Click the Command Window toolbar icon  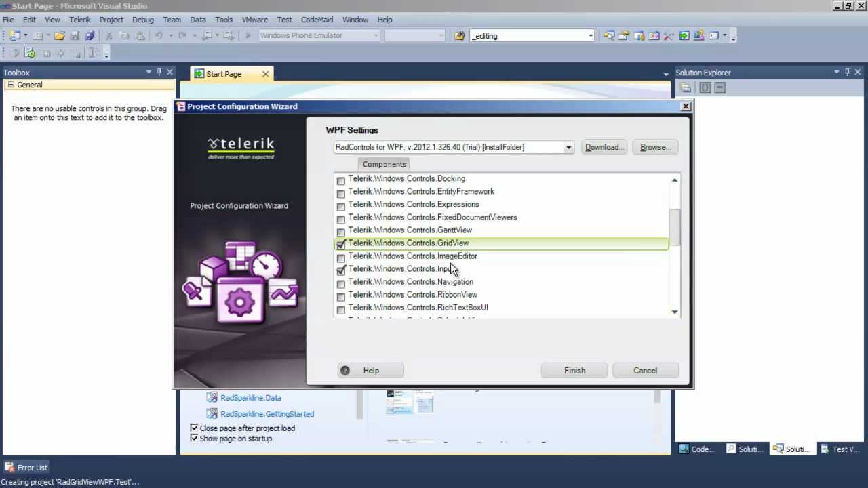click(713, 35)
